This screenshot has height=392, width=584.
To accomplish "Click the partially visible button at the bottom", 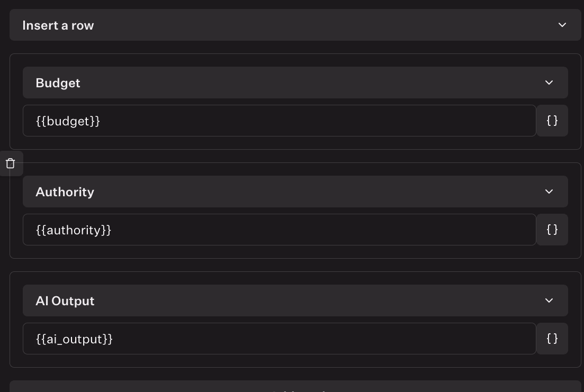I will click(x=295, y=387).
